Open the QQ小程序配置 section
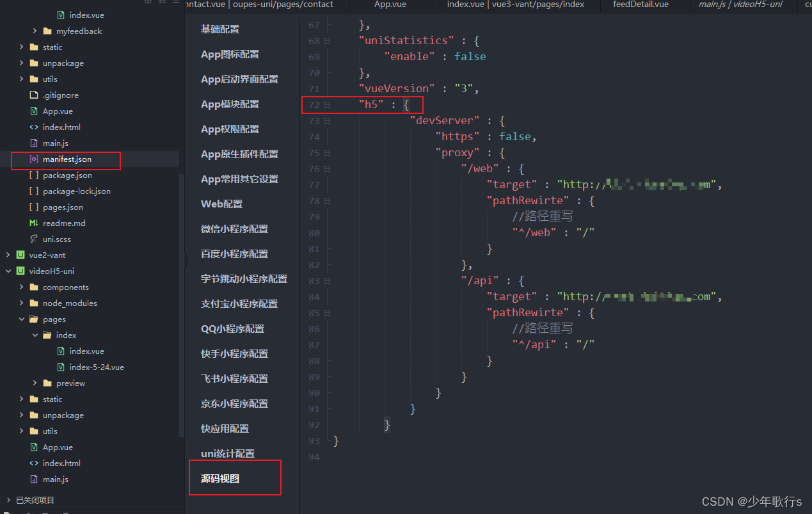 (232, 329)
